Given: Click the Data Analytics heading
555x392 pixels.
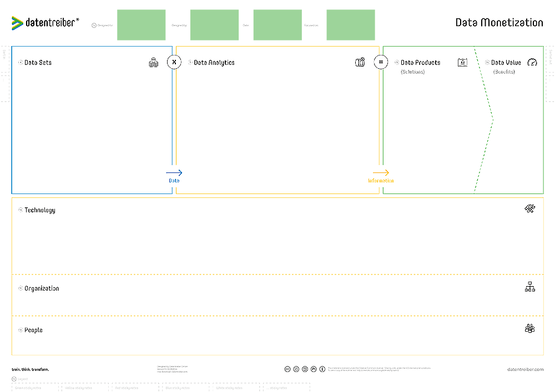Looking at the screenshot, I should (214, 63).
